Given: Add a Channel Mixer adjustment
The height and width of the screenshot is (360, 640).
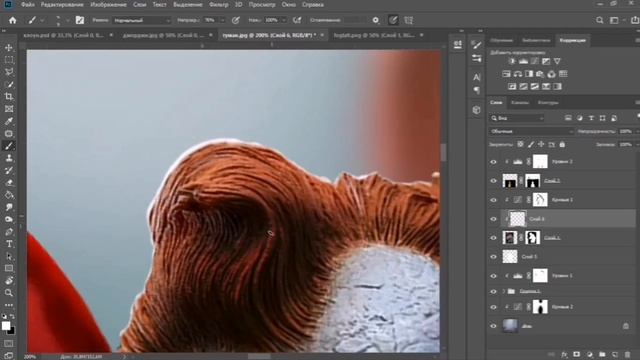Looking at the screenshot, I should pos(551,74).
